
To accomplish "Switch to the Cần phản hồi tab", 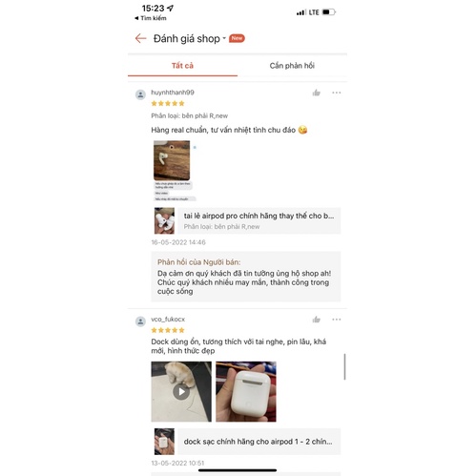I will (x=292, y=66).
